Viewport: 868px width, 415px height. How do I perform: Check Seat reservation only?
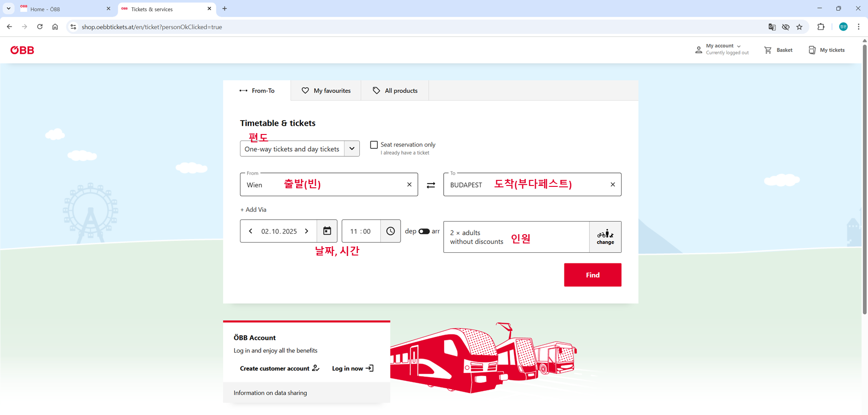[x=374, y=145]
